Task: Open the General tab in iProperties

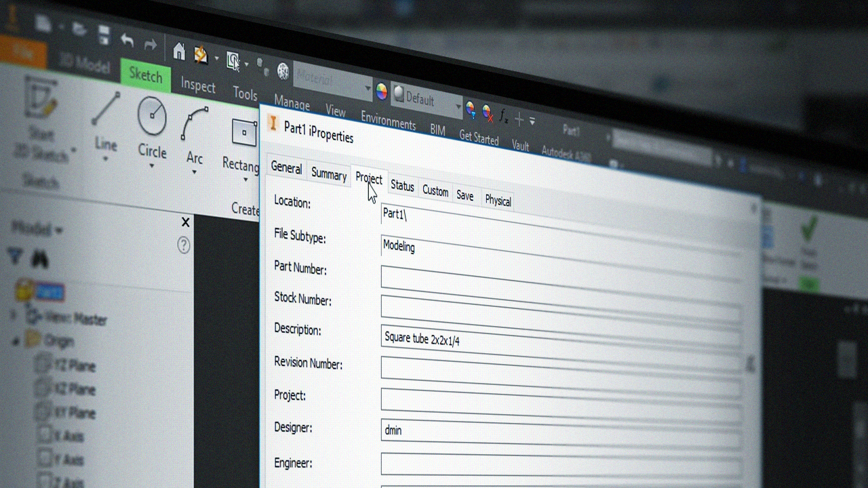Action: [x=286, y=169]
